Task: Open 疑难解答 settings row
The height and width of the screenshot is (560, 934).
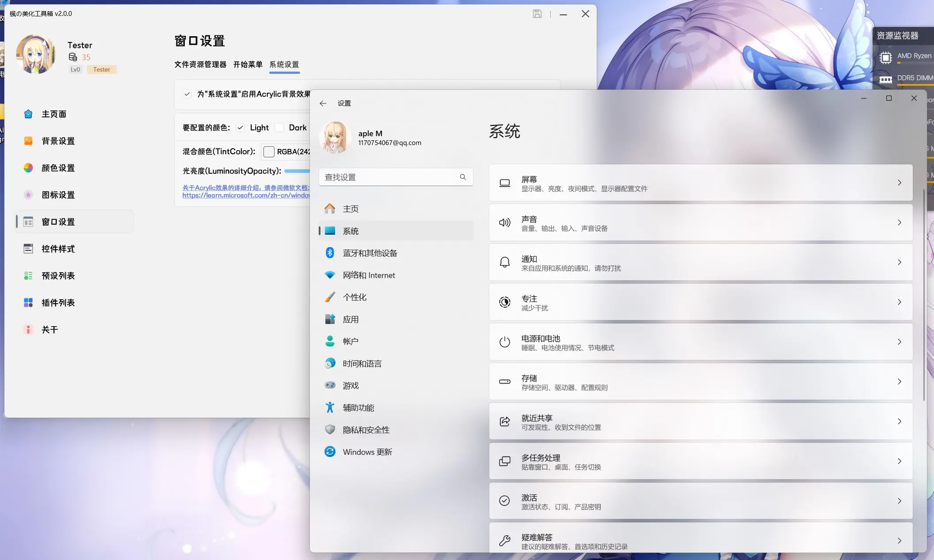Action: (x=701, y=538)
